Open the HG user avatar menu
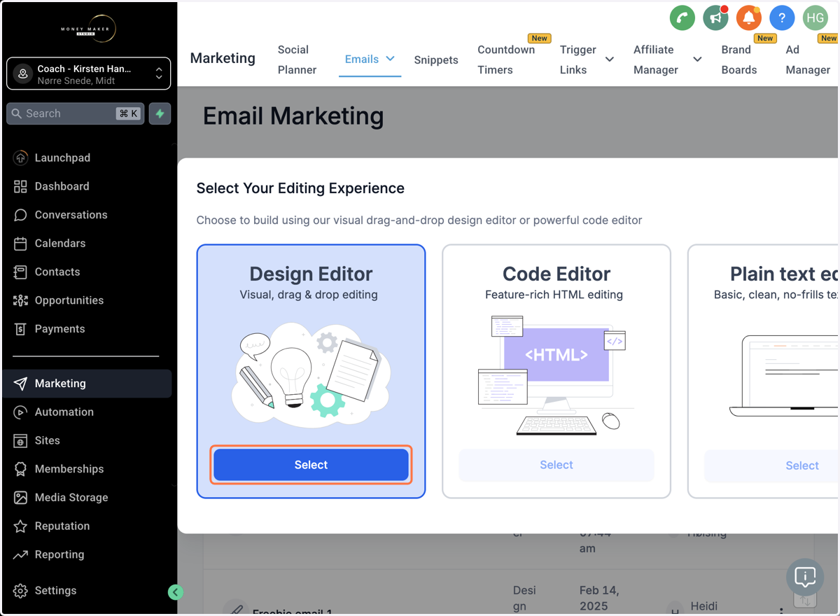Image resolution: width=840 pixels, height=616 pixels. tap(815, 18)
